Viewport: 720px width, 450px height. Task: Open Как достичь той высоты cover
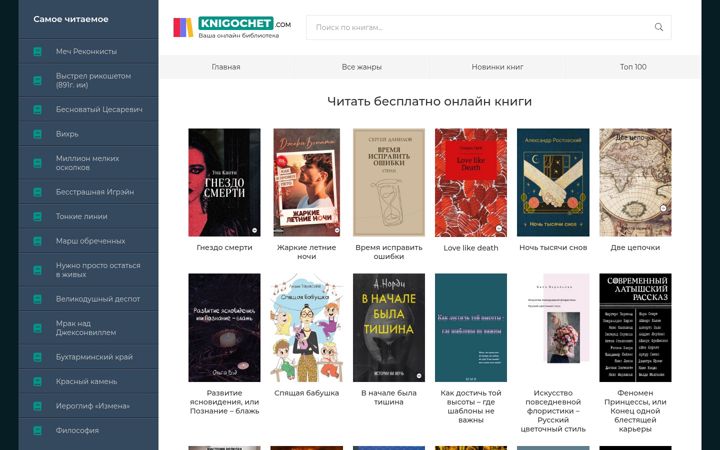point(471,328)
